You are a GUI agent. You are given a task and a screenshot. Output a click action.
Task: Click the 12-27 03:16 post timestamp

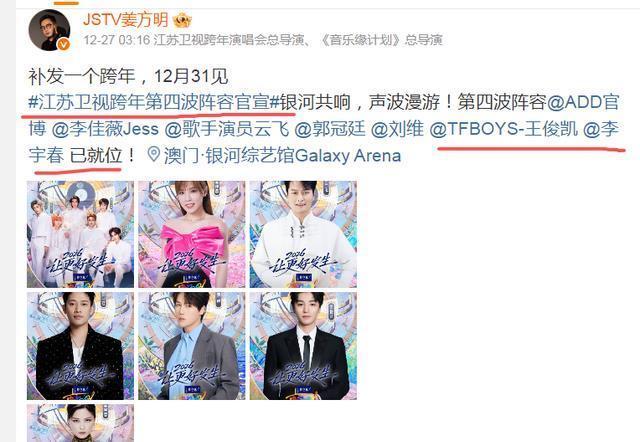117,40
